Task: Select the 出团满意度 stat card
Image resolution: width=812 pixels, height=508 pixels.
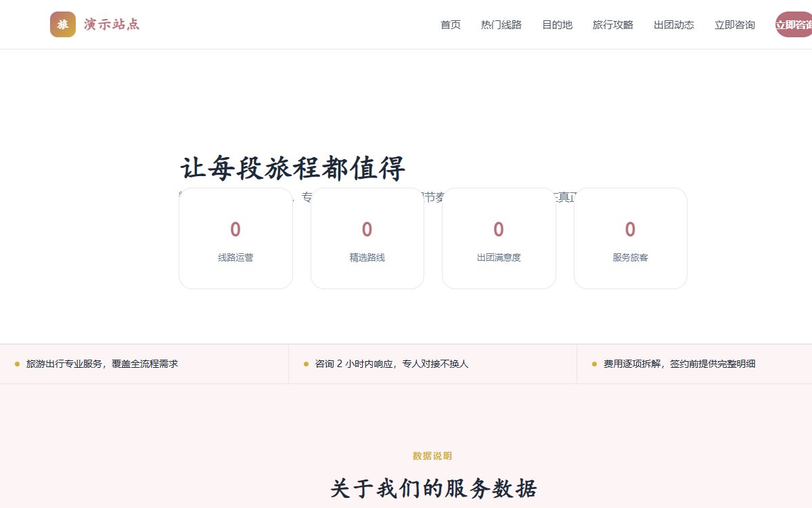Action: tap(499, 238)
